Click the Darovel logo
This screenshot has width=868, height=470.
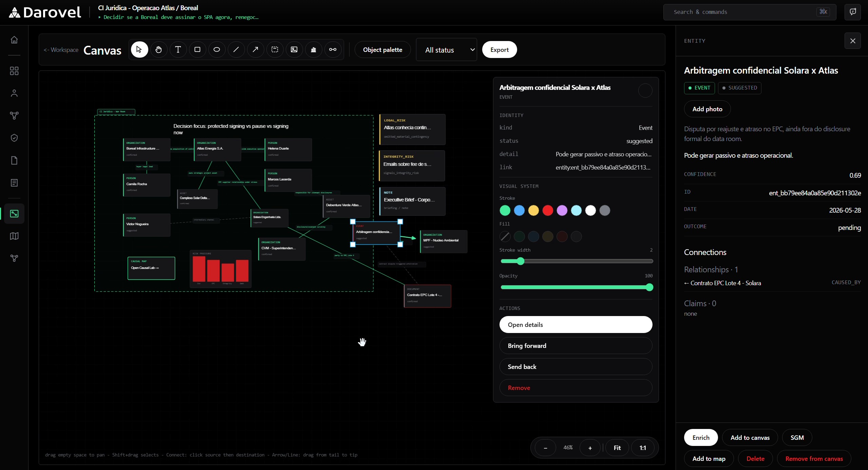tap(45, 12)
